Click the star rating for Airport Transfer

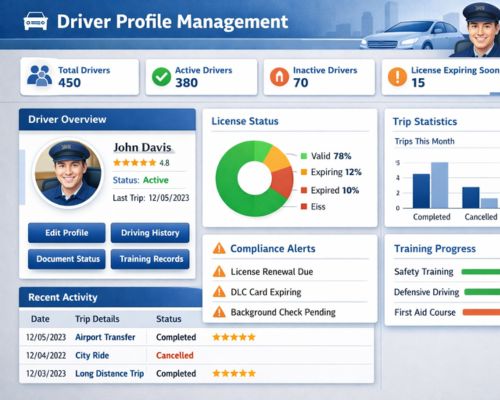point(234,337)
